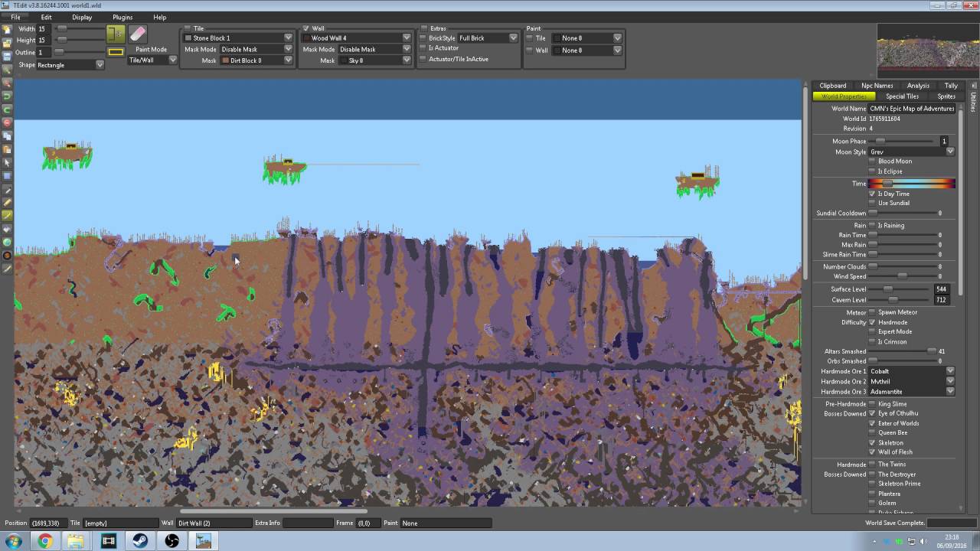Open the Display menu
The image size is (980, 551).
click(82, 17)
